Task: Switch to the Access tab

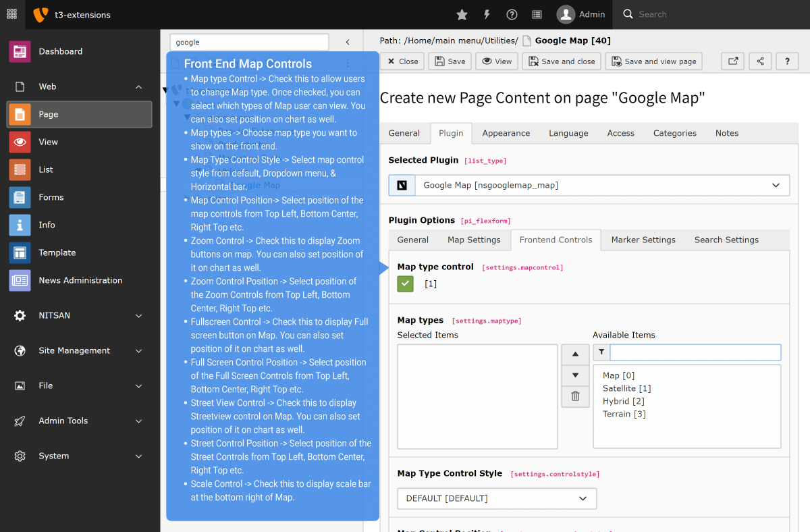Action: (621, 133)
